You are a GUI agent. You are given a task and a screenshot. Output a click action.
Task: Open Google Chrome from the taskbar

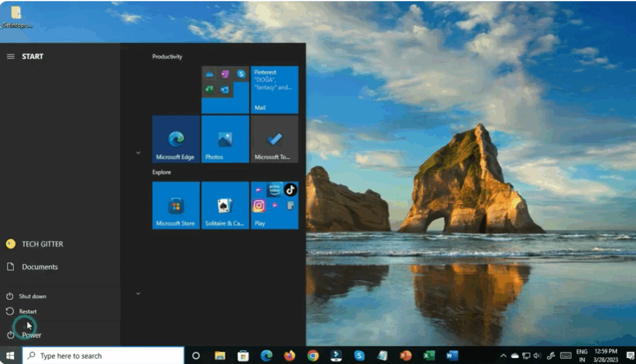[312, 356]
